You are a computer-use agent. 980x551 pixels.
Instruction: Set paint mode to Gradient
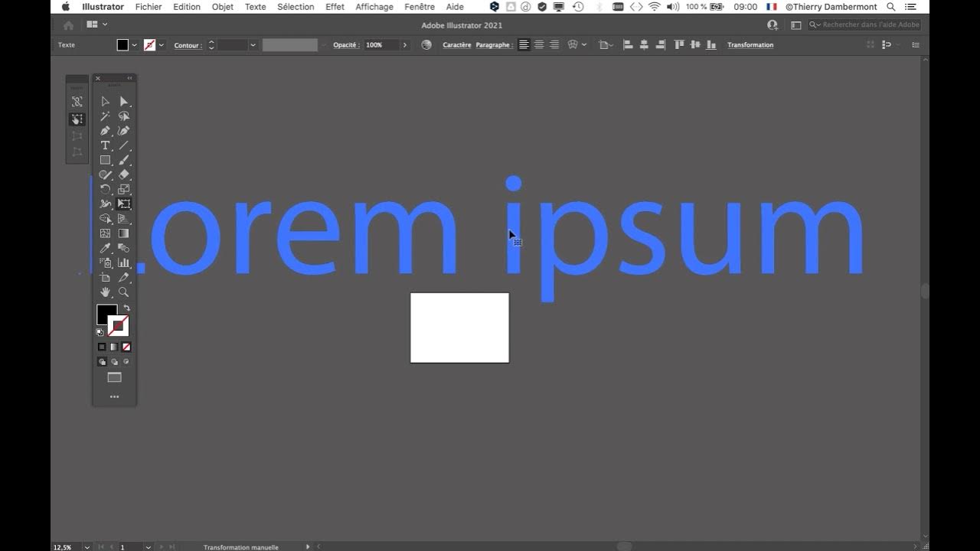point(114,347)
